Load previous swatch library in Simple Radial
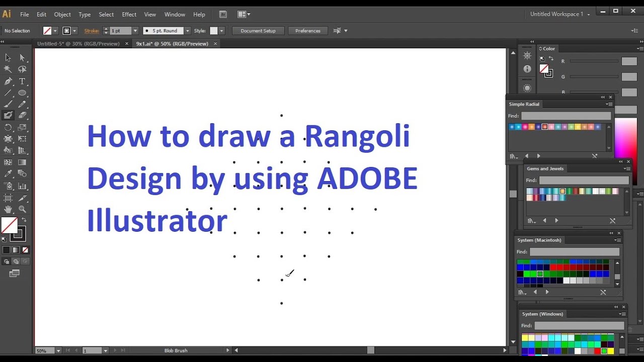 [527, 156]
